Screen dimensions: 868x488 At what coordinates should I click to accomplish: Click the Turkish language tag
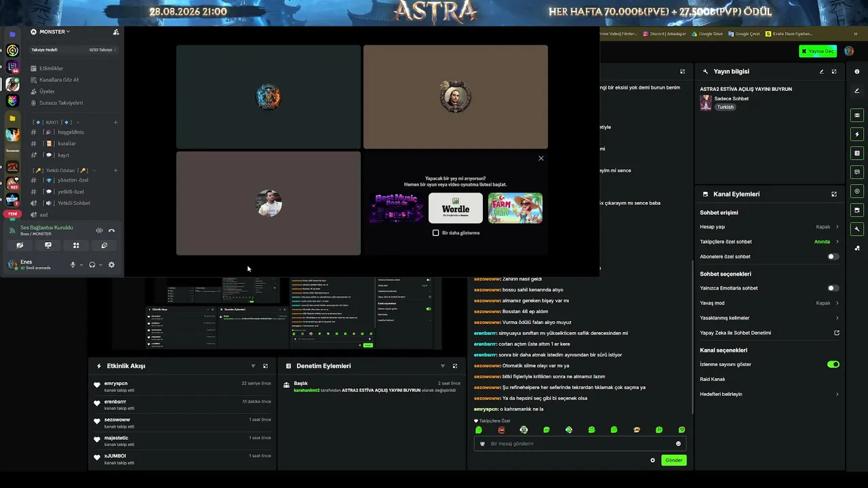pos(726,107)
